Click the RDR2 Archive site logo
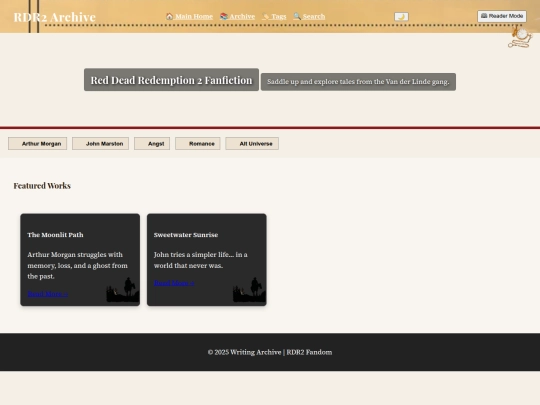The width and height of the screenshot is (540, 405). point(54,17)
